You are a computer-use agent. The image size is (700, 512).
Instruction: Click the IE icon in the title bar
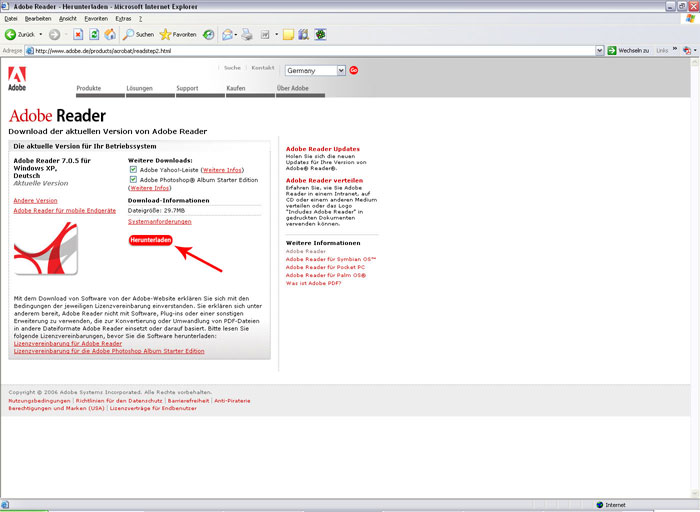click(x=5, y=6)
